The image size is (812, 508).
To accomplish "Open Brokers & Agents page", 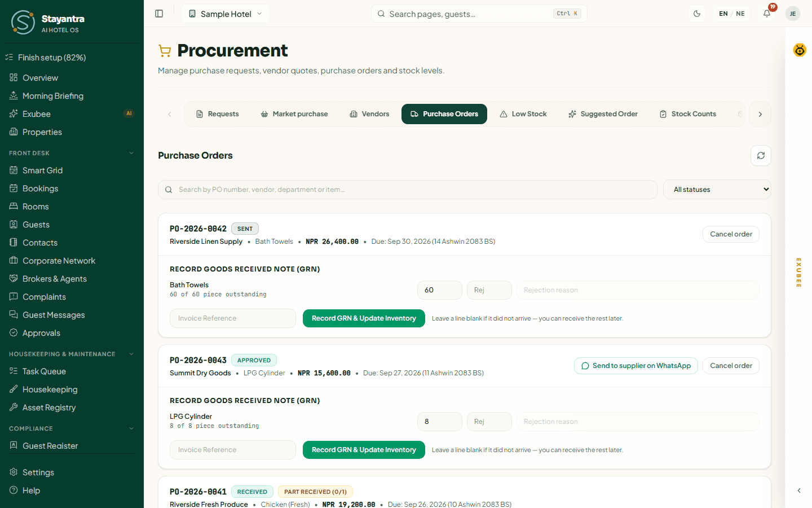I will tap(54, 279).
